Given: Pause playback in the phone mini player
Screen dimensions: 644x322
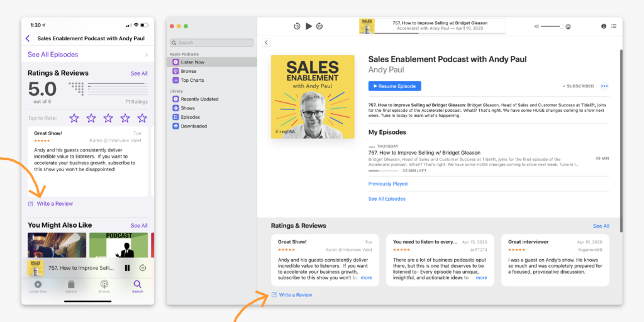Looking at the screenshot, I should coord(127,268).
